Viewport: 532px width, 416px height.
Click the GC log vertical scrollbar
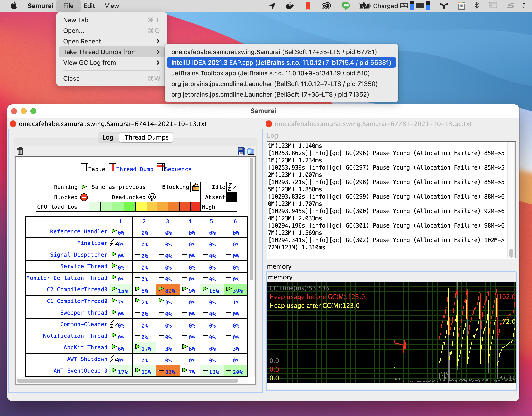tap(511, 253)
